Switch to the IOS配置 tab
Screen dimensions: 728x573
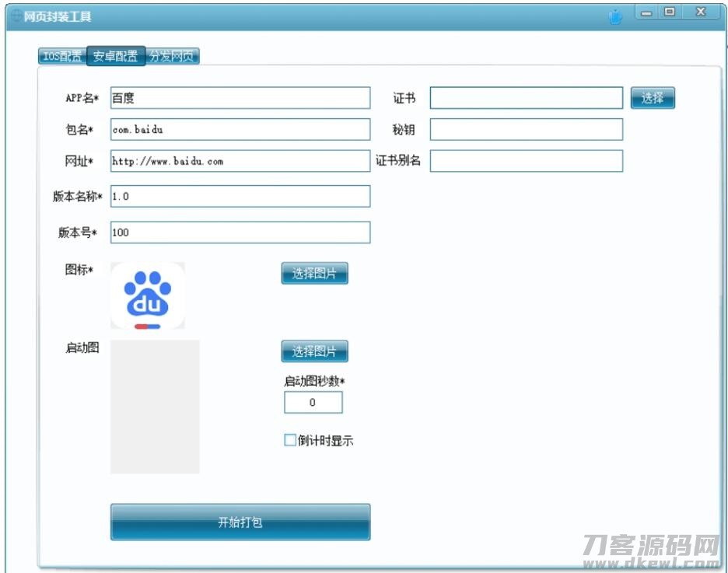(x=62, y=56)
